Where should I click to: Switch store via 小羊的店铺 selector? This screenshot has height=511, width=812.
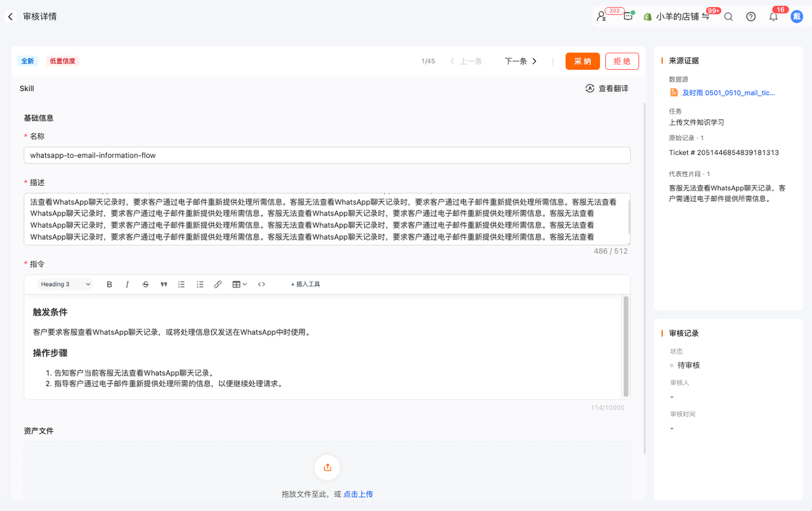tap(677, 16)
